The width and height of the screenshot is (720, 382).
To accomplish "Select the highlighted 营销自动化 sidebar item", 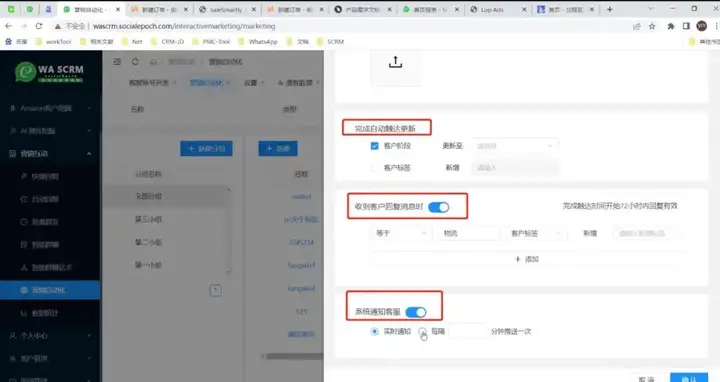I will [x=50, y=290].
